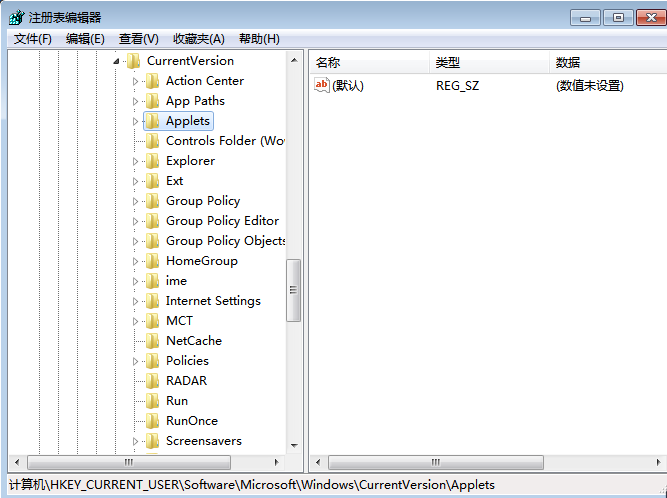The width and height of the screenshot is (667, 498).
Task: Click the registry path in status bar
Action: pyautogui.click(x=251, y=485)
